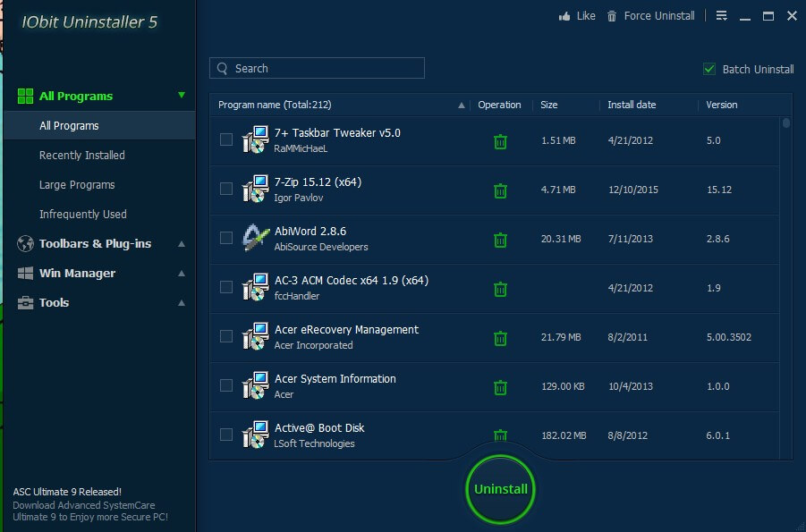Click the thumbs-up Like icon

point(564,16)
